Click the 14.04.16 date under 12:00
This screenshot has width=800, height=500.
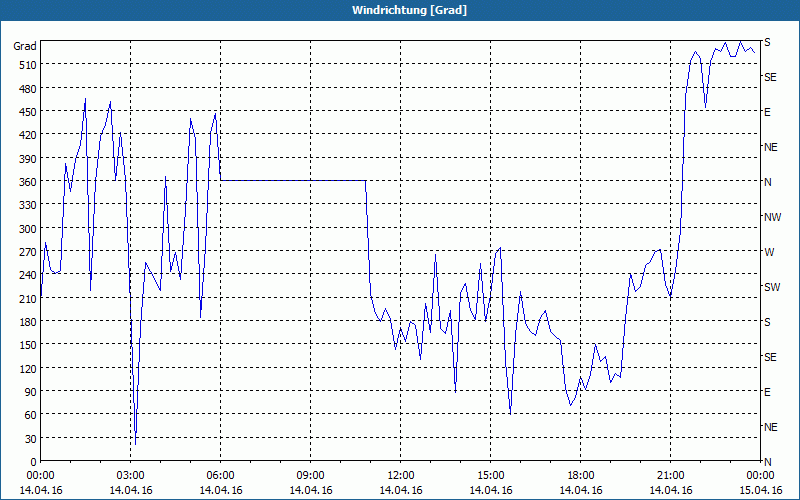pyautogui.click(x=401, y=491)
